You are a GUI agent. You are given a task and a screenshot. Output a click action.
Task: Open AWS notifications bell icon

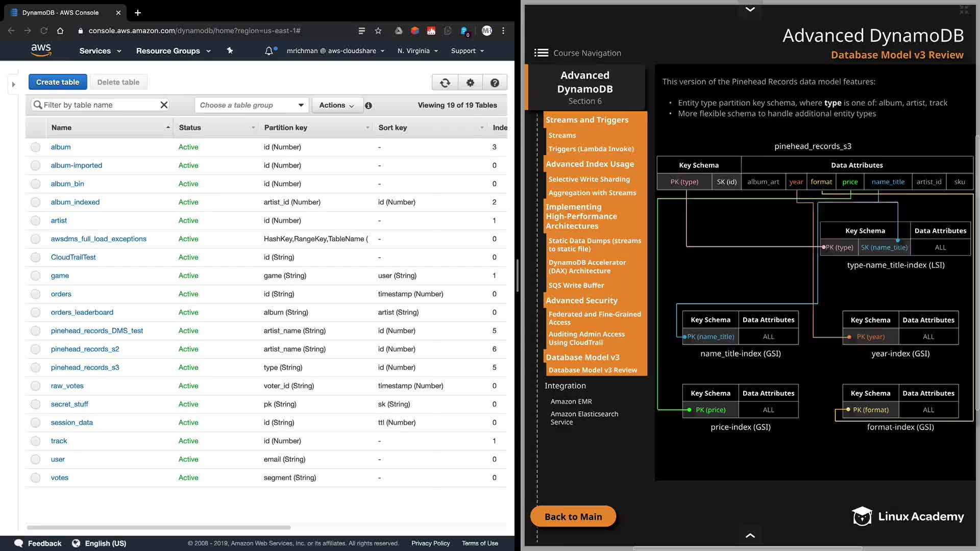click(x=269, y=51)
